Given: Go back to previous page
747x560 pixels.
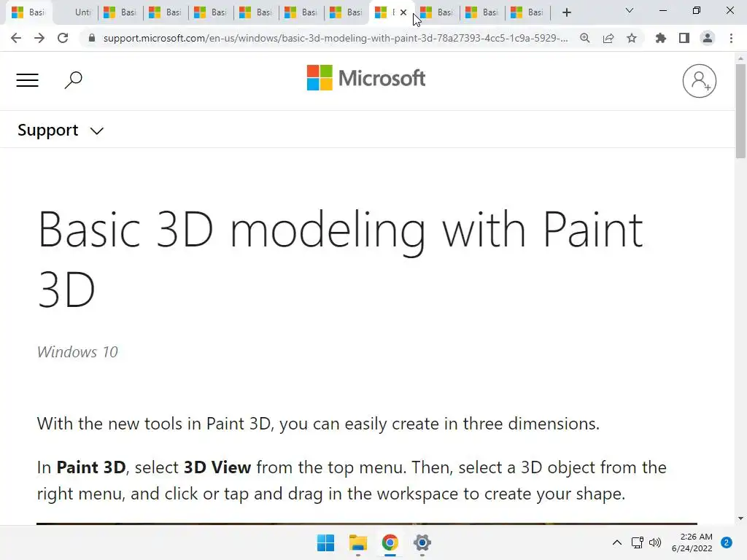Looking at the screenshot, I should coord(16,38).
